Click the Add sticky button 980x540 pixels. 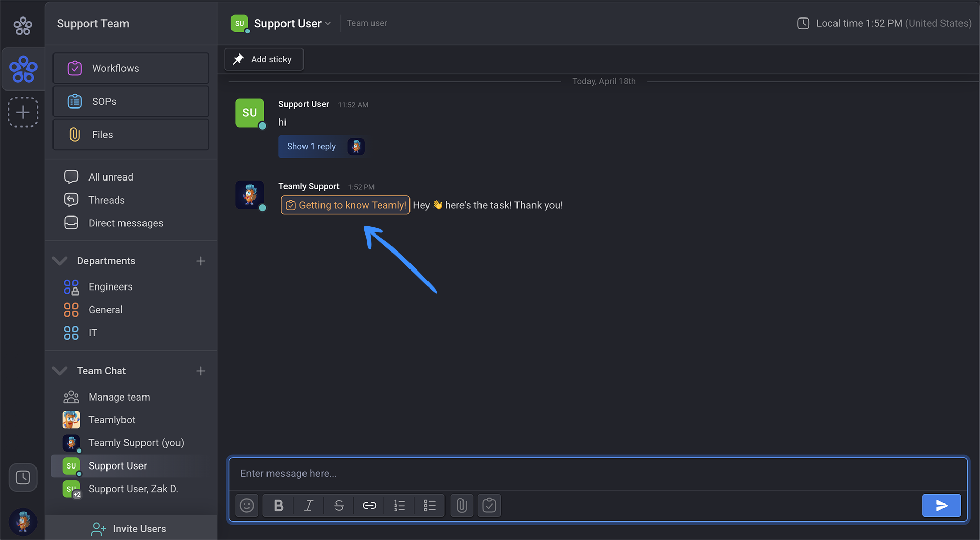tap(264, 59)
